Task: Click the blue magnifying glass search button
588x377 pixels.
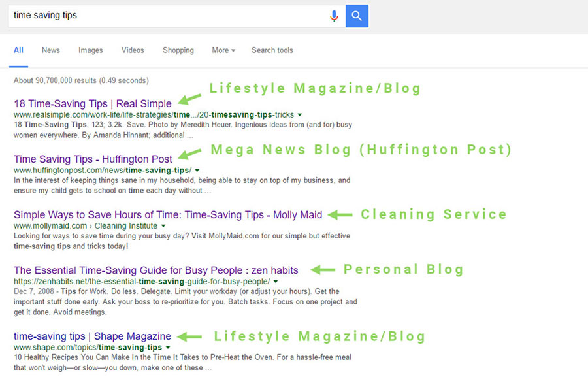Action: pos(357,16)
